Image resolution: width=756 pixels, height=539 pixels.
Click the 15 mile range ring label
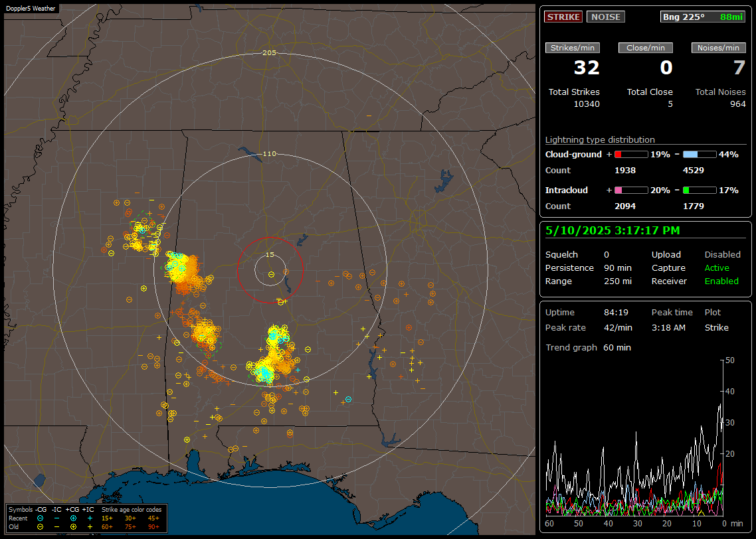point(270,255)
